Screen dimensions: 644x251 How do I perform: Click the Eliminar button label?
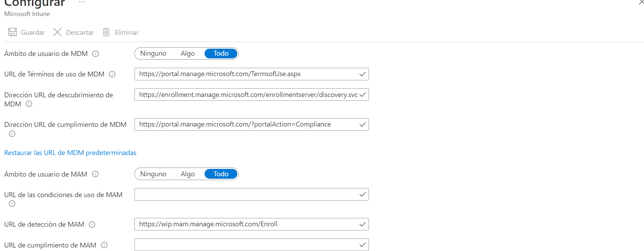coord(126,32)
